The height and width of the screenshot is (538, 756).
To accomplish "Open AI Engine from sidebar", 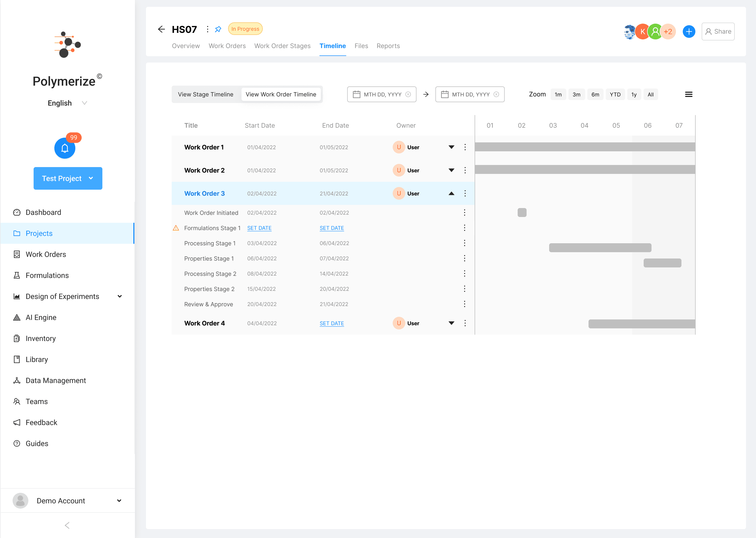I will (41, 317).
